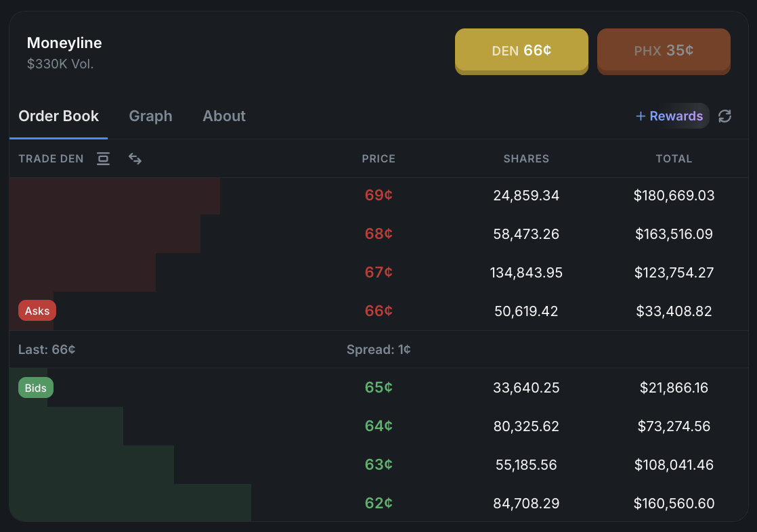Click the depth bar beside the 67¢ ask

tap(81, 273)
